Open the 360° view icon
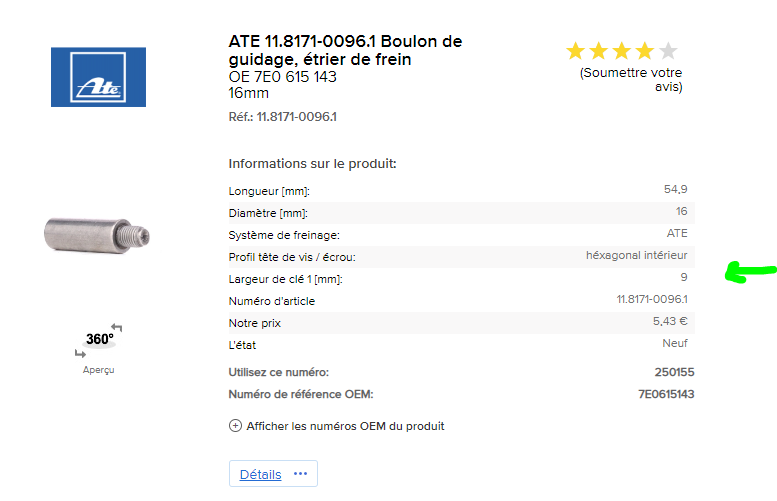Image resolution: width=777 pixels, height=501 pixels. (99, 340)
